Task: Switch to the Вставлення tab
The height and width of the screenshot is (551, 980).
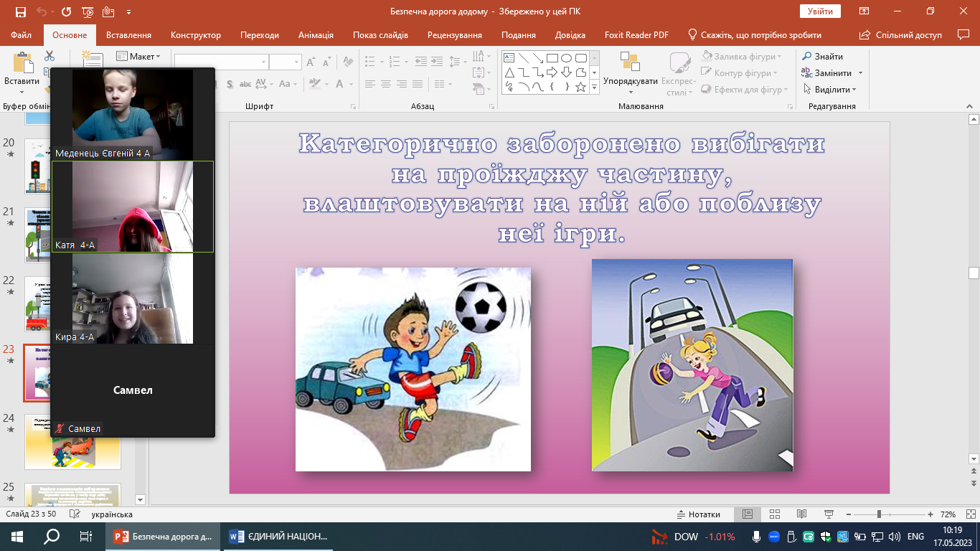Action: click(x=128, y=35)
